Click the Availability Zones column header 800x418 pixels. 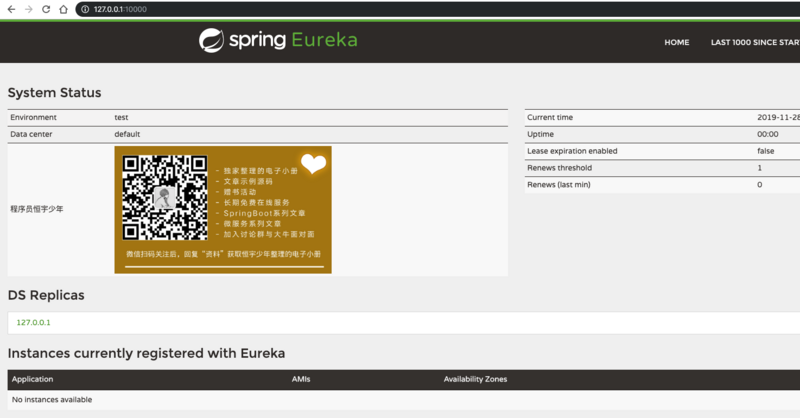[475, 379]
